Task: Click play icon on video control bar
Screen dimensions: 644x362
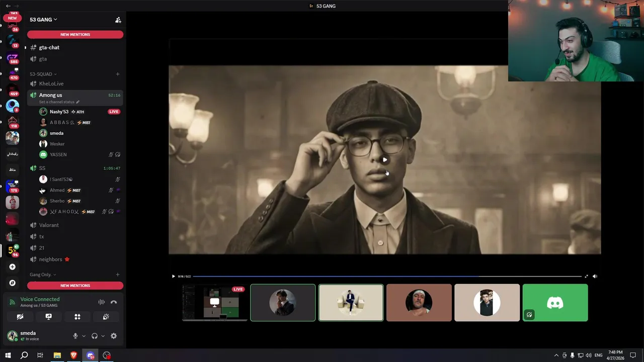Action: (174, 276)
